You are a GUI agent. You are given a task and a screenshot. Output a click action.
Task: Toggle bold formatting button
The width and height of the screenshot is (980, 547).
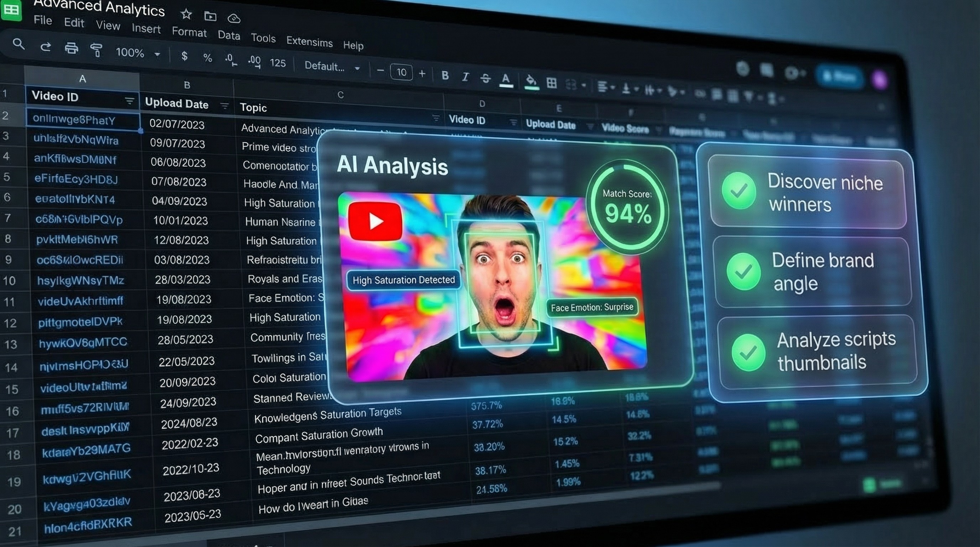click(445, 75)
